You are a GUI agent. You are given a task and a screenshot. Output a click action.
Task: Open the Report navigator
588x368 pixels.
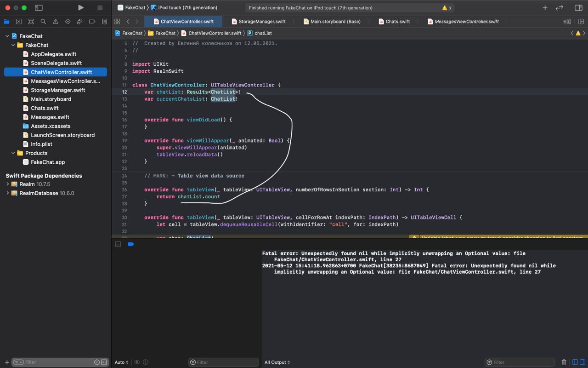104,22
